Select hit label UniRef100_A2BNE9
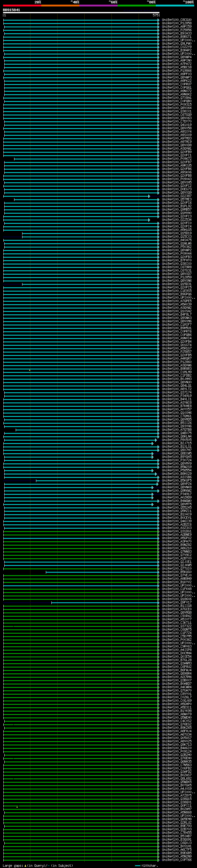 click(x=176, y=535)
